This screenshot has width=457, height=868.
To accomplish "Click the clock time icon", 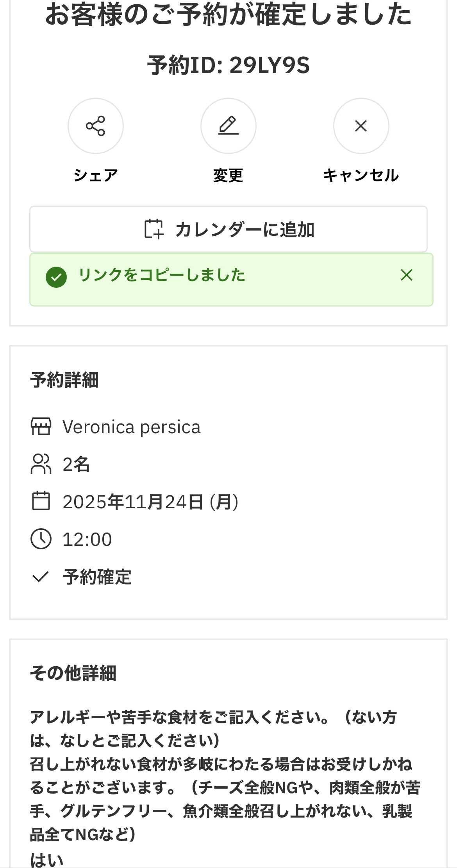I will (41, 539).
